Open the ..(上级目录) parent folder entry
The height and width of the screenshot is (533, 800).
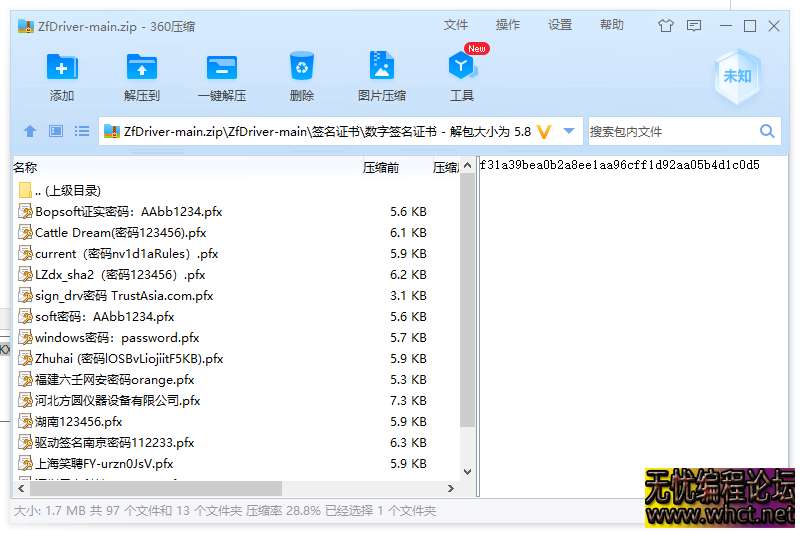coord(67,190)
